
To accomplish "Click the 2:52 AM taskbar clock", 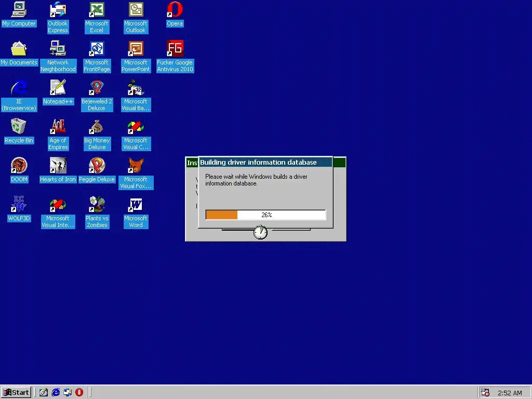I will point(510,393).
